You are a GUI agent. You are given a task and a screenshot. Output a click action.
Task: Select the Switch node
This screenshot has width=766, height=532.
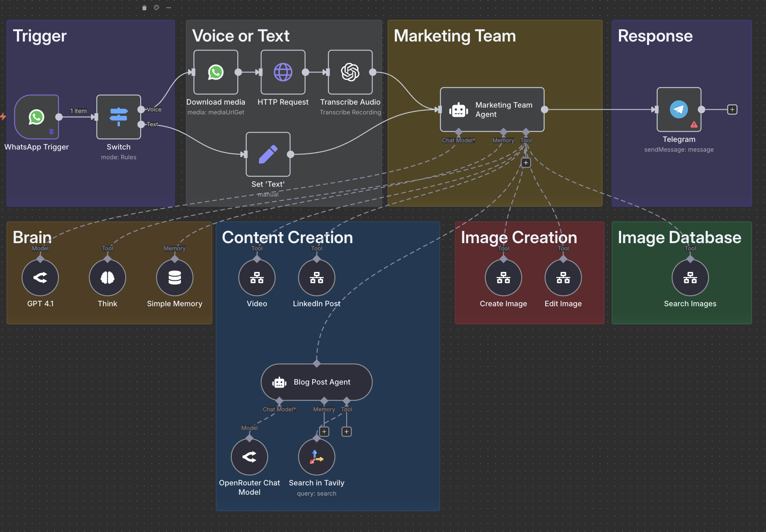pos(119,117)
